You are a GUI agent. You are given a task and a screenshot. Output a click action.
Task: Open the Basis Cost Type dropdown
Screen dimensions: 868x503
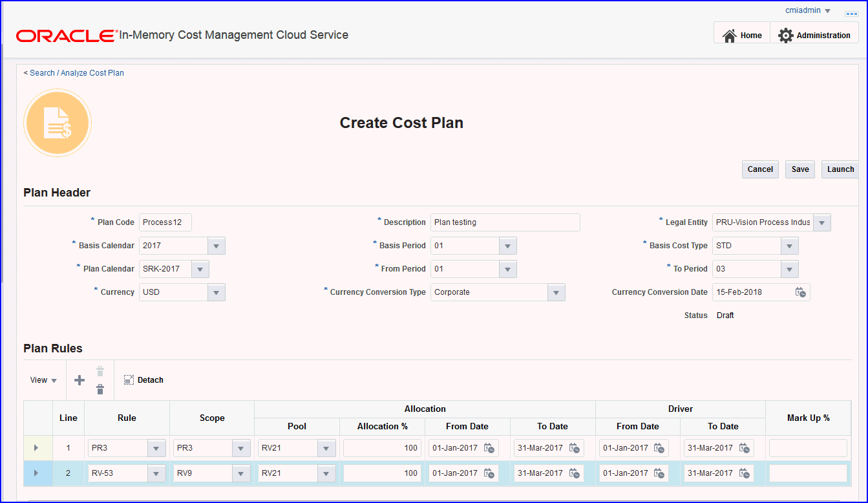[790, 246]
